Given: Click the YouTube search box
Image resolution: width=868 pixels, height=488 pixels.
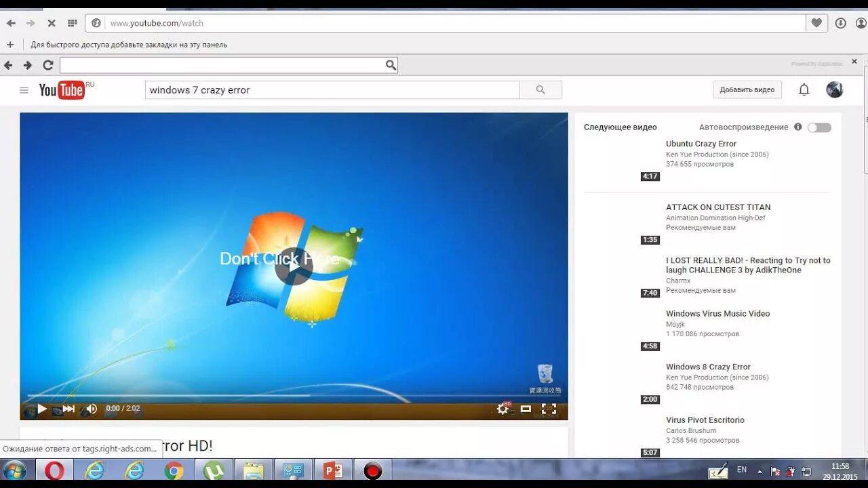Looking at the screenshot, I should (x=332, y=89).
